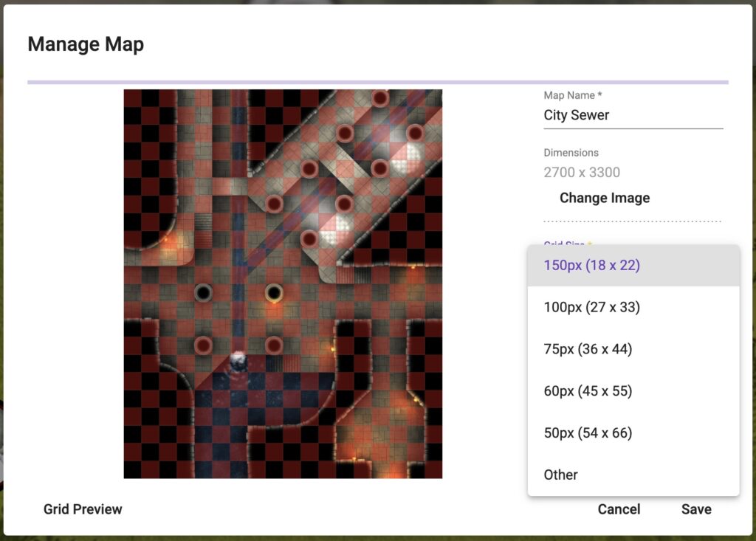Click the Map Name label

pyautogui.click(x=573, y=95)
